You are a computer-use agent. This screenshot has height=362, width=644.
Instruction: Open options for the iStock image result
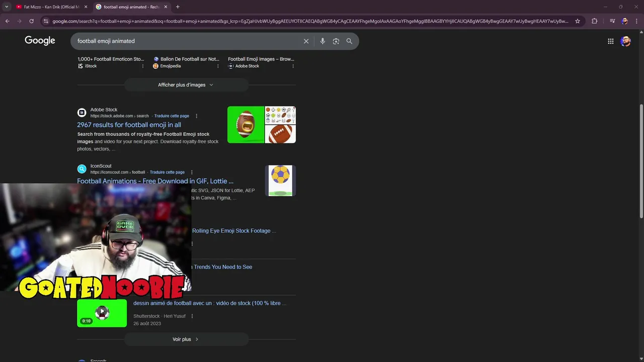[142, 66]
